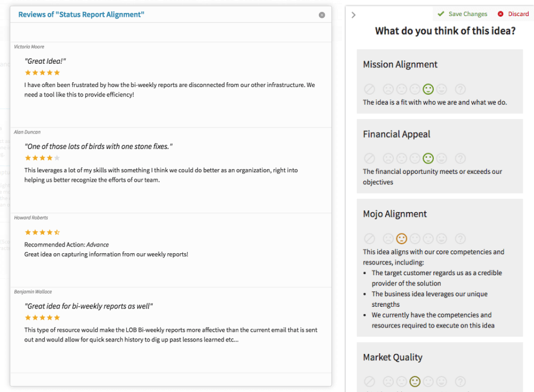Viewport: 534px width, 392px height.
Task: Select the green smiley under Mission Alignment
Action: point(428,89)
